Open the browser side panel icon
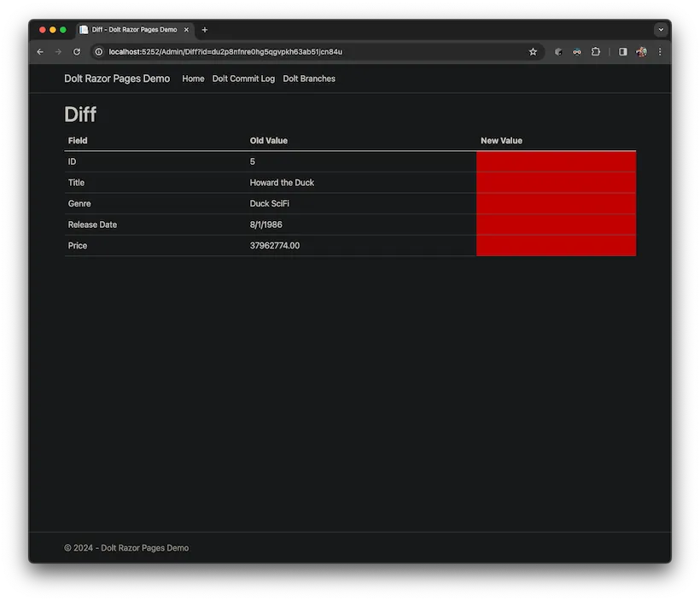This screenshot has width=700, height=601. click(x=622, y=51)
